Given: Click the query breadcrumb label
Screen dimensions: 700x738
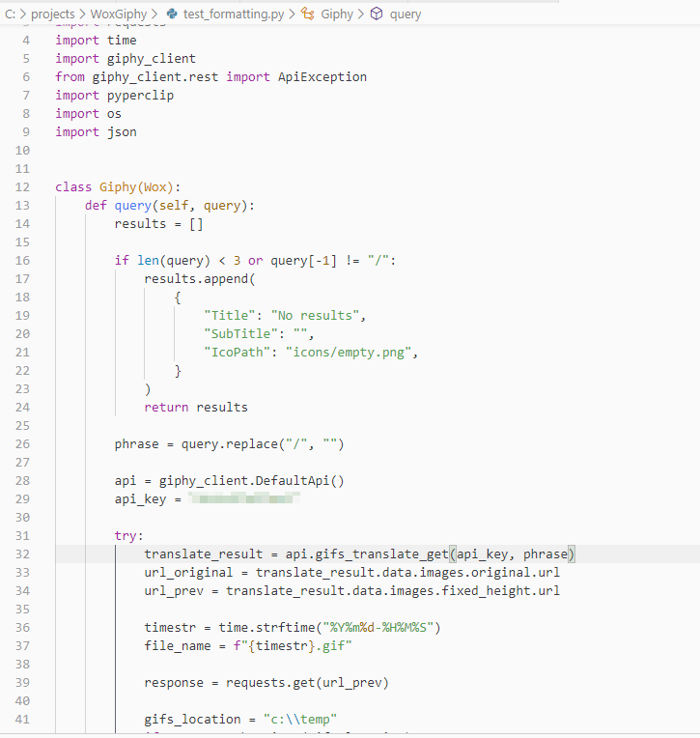Looking at the screenshot, I should click(x=406, y=14).
